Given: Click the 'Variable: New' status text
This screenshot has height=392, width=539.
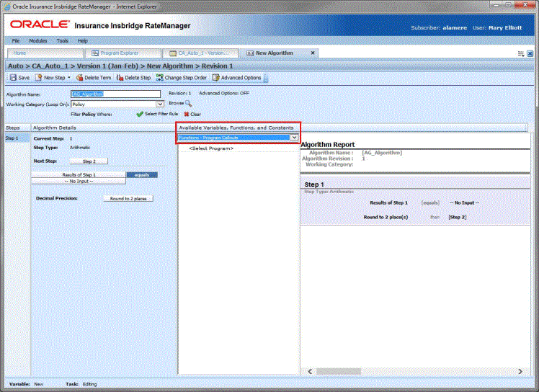Looking at the screenshot, I should click(26, 384).
